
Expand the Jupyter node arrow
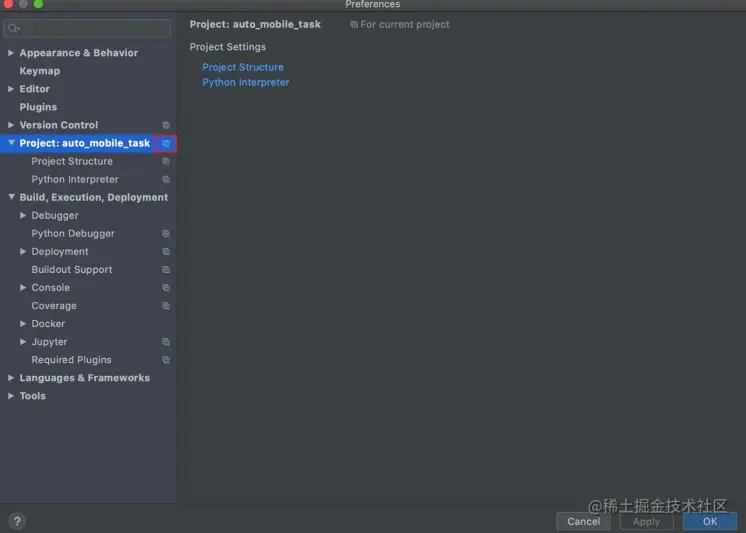point(23,342)
